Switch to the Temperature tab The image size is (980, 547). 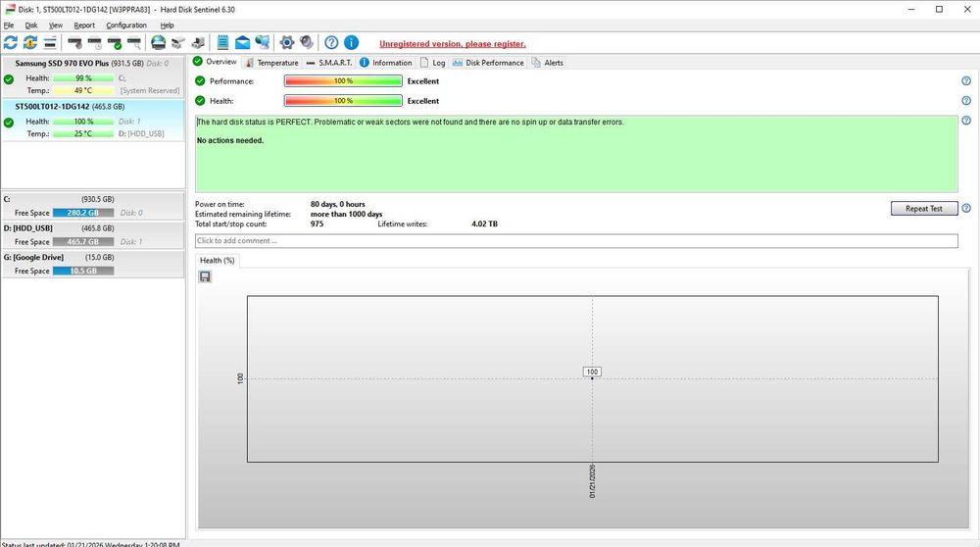pos(271,63)
